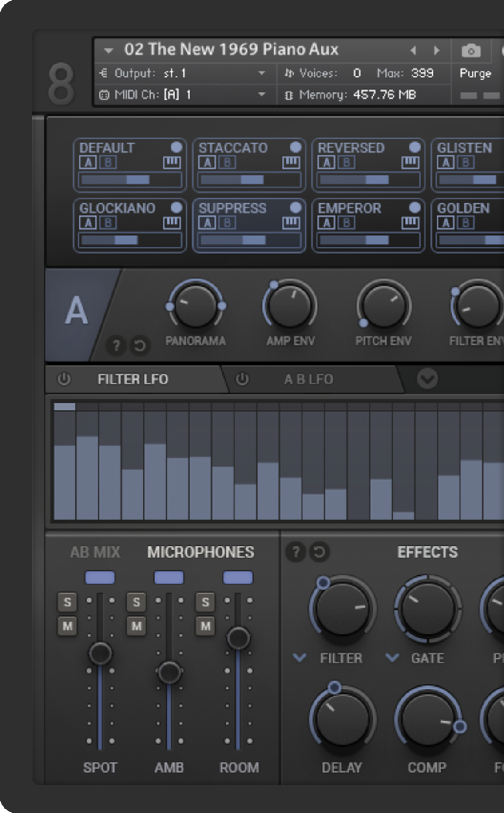
Task: Click the keyboard icon on STACCATO preset
Action: 291,163
